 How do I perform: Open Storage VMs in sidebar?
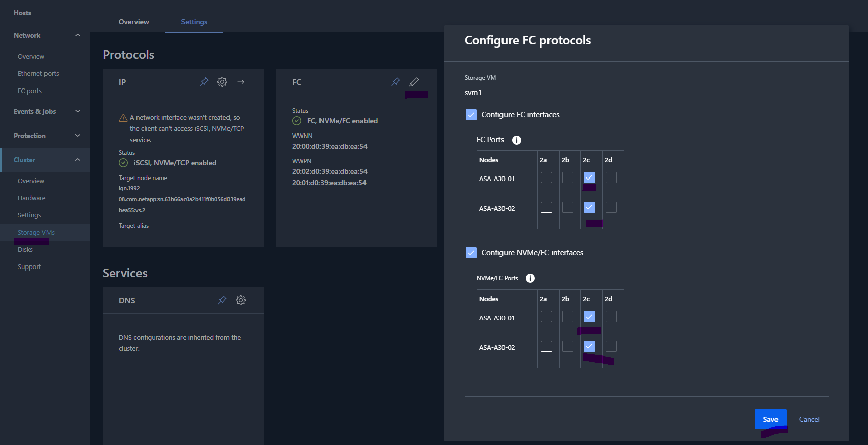(36, 233)
